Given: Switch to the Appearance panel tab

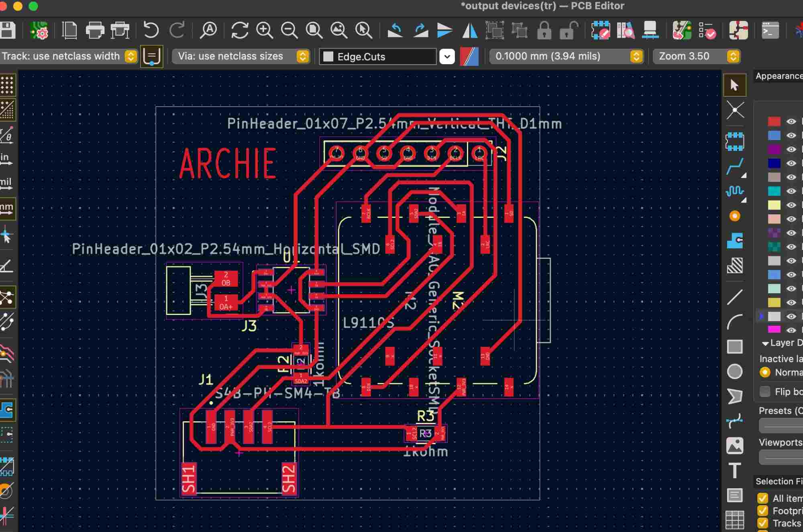Looking at the screenshot, I should 778,76.
